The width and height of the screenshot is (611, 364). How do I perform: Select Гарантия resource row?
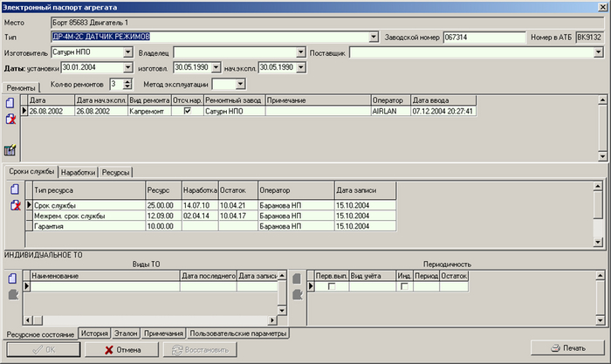pyautogui.click(x=211, y=226)
